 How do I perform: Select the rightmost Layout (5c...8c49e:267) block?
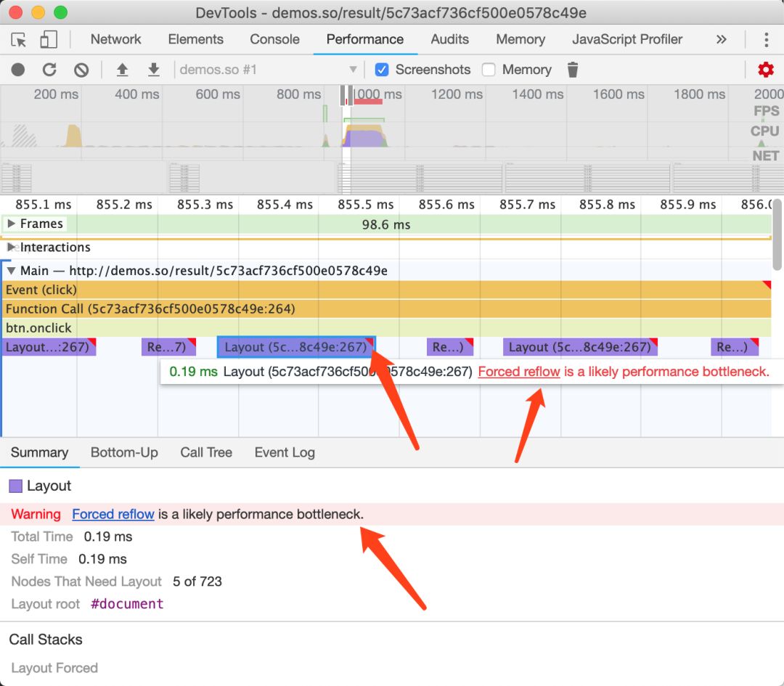(x=580, y=347)
